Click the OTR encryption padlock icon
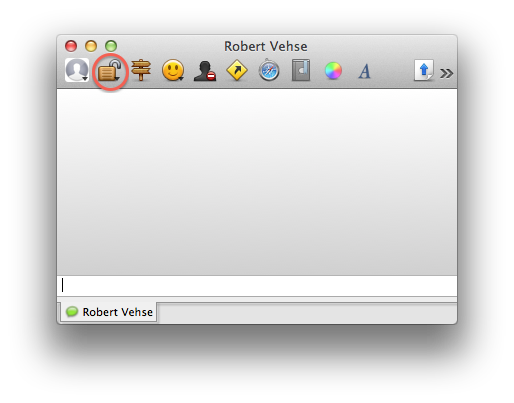Viewport: 514px width, 403px height. pos(110,70)
